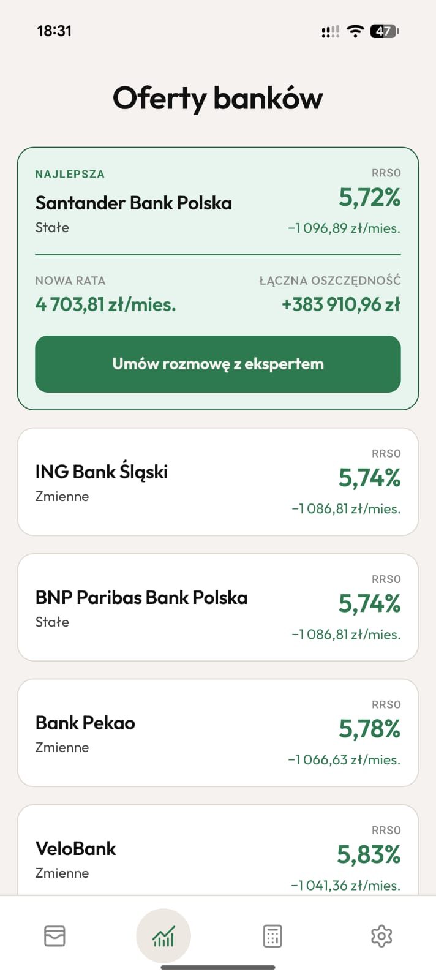
Task: Tap the RRSO 5,72% value
Action: pos(370,197)
